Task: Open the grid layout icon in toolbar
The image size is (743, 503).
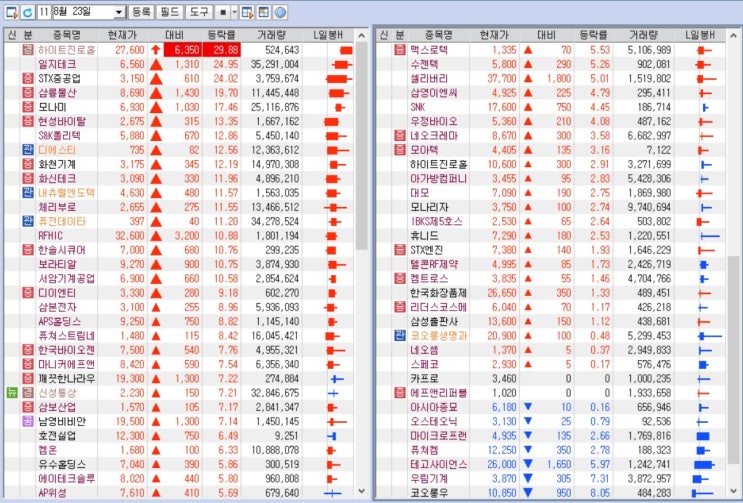Action: click(263, 12)
